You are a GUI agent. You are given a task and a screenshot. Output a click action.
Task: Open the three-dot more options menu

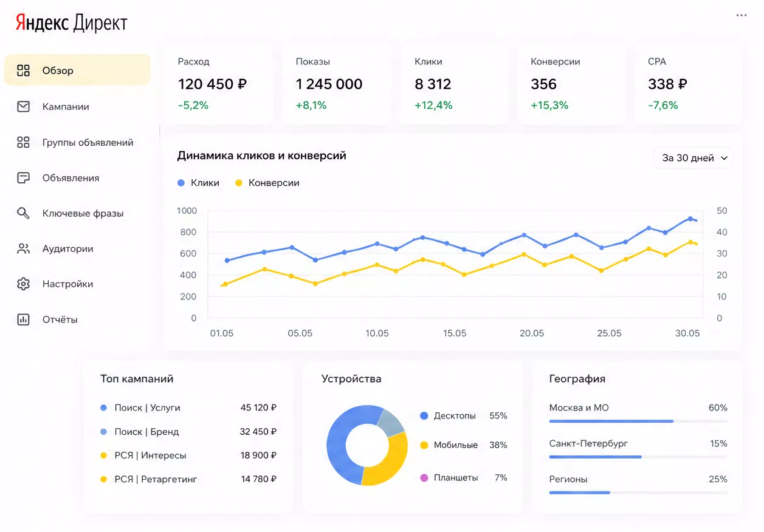pos(742,15)
